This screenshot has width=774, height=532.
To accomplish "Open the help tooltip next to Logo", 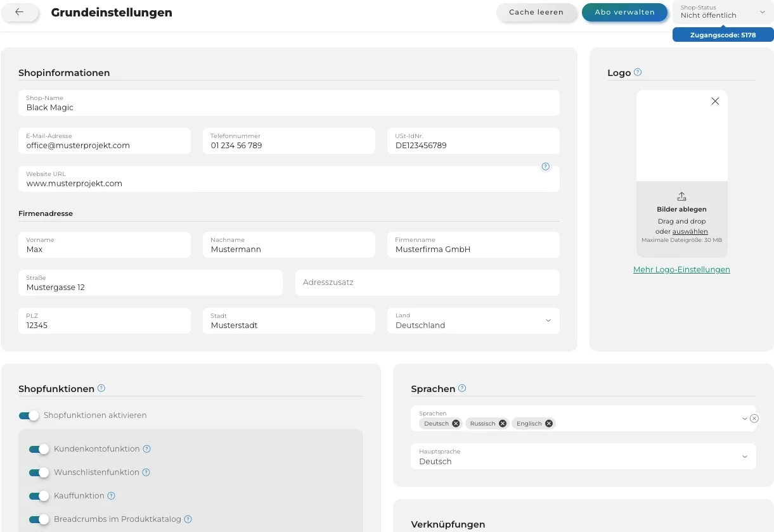I will tap(638, 72).
